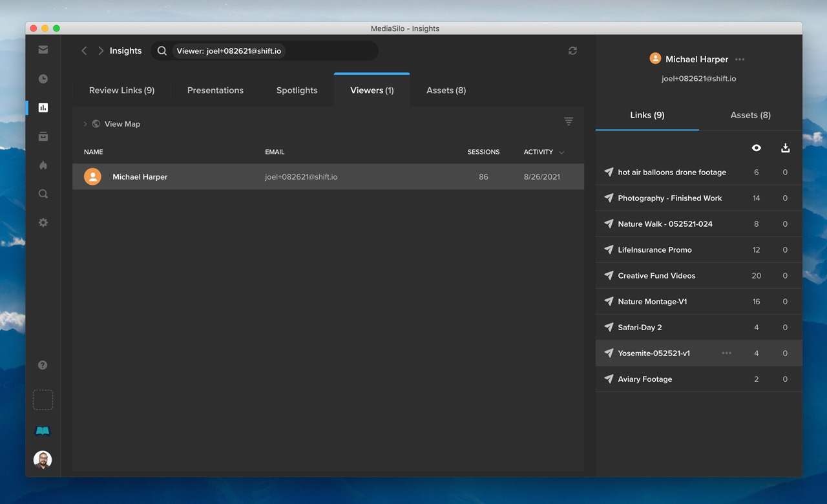Open the clock history icon in sidebar
The height and width of the screenshot is (504, 827).
43,78
